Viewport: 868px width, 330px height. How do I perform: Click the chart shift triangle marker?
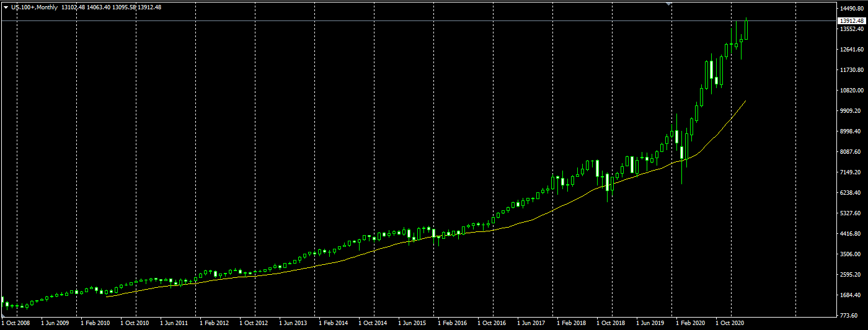tap(669, 4)
